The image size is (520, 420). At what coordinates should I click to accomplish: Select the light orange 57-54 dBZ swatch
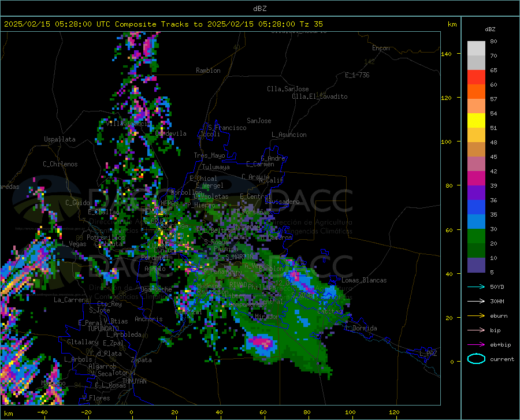(x=476, y=106)
